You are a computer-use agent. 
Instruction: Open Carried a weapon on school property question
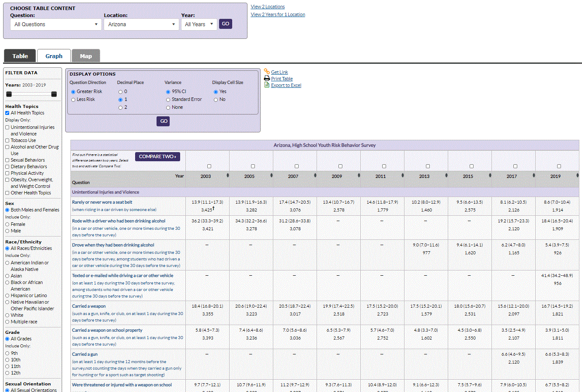pyautogui.click(x=107, y=330)
